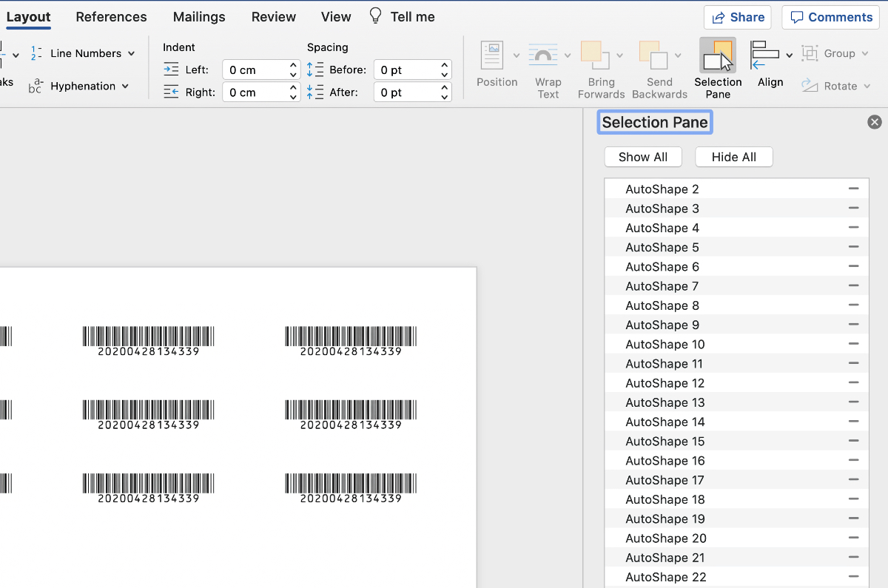Open the Send Backwards dropdown arrow
Viewport: 888px width, 588px height.
click(678, 55)
